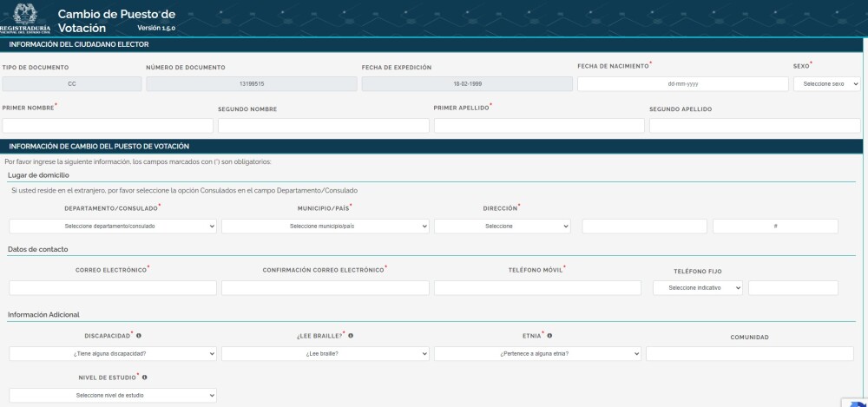868x407 pixels.
Task: Click the info icon next to ¿Lee Braille?
Action: point(351,336)
